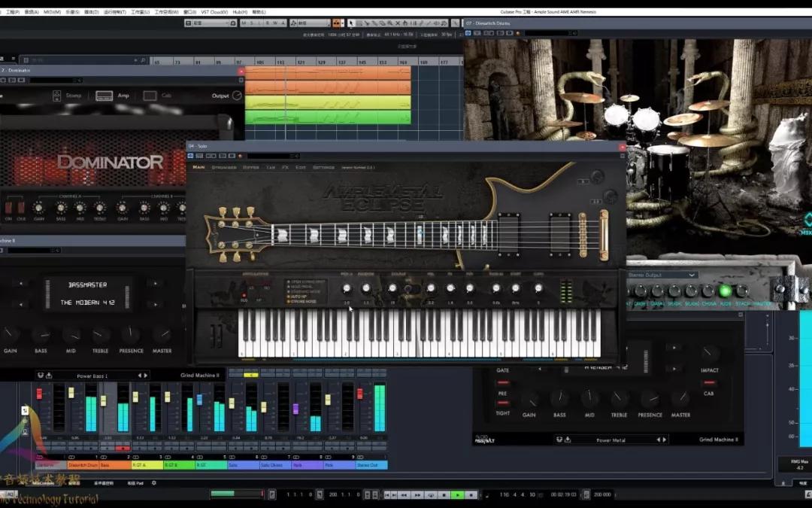The height and width of the screenshot is (508, 812).
Task: Toggle the R read-automation button in toolbar
Action: point(267,23)
